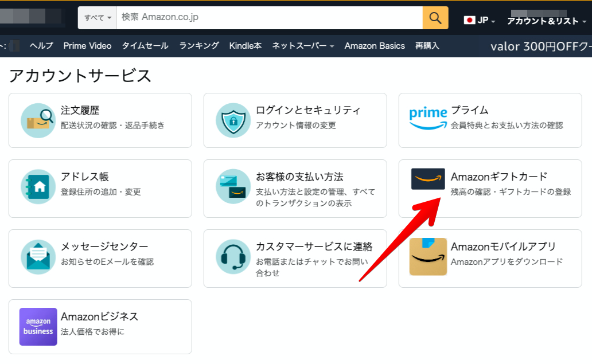592x364 pixels.
Task: Click the prime logo icon
Action: click(x=428, y=118)
